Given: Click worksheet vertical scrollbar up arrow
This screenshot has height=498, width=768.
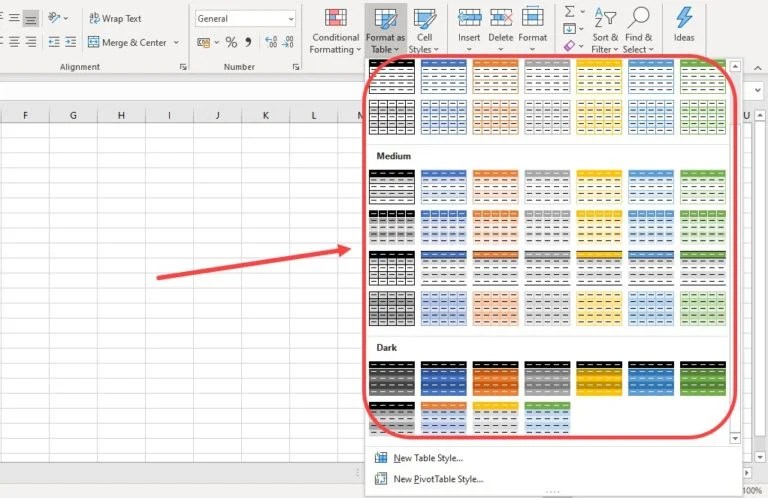Looking at the screenshot, I should point(760,116).
